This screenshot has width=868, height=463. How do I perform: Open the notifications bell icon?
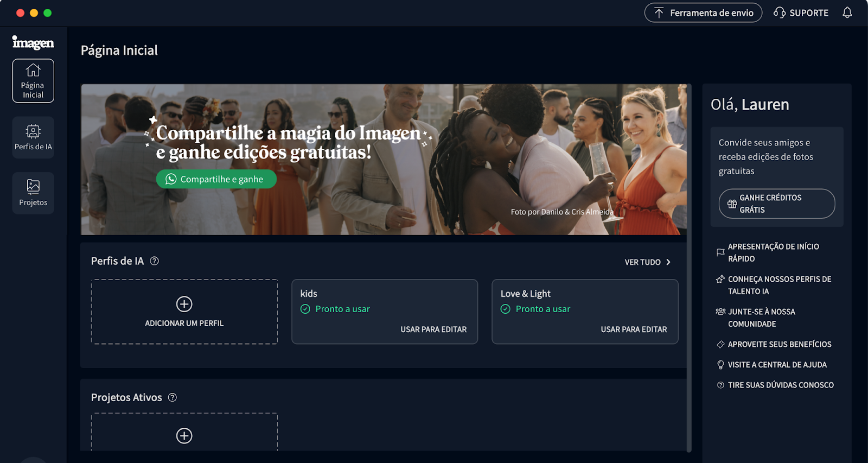pos(847,12)
